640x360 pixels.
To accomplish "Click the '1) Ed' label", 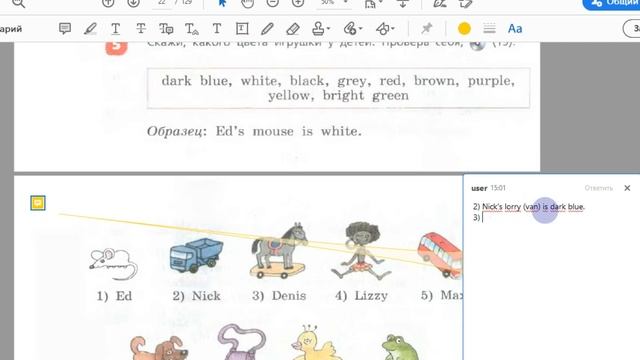I will tap(114, 296).
